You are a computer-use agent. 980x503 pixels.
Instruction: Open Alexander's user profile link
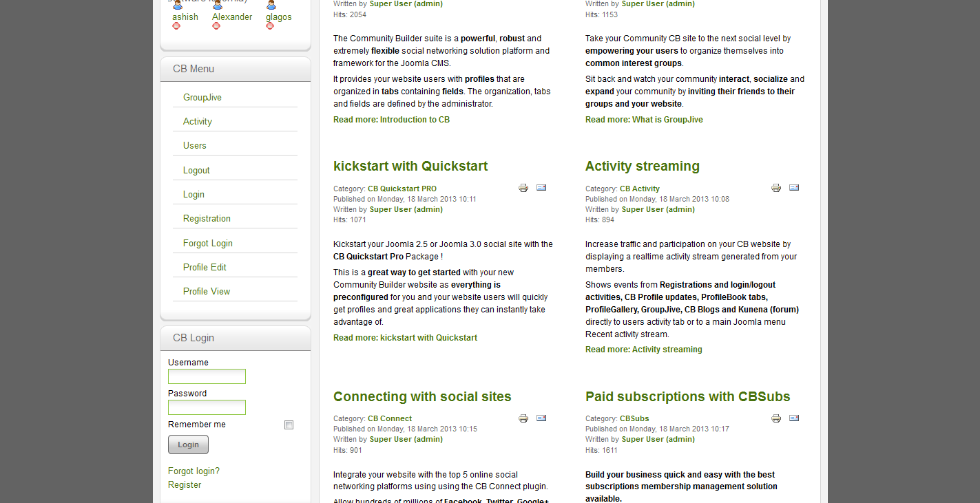click(232, 17)
